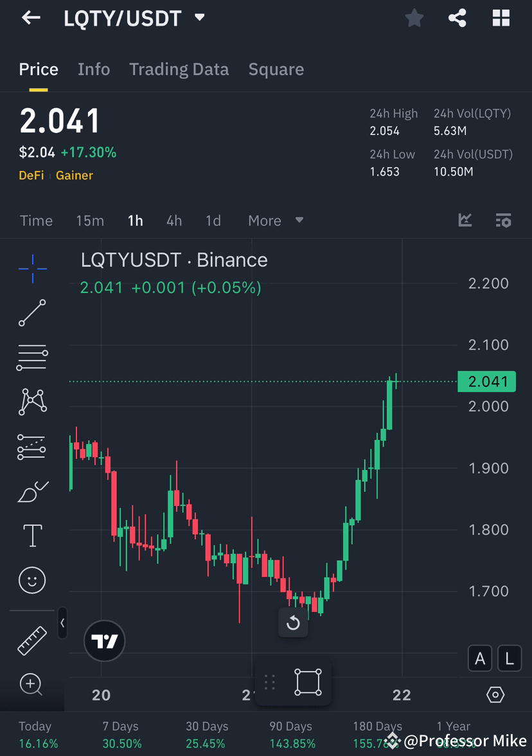Select the crosshair cursor tool

coord(31,269)
